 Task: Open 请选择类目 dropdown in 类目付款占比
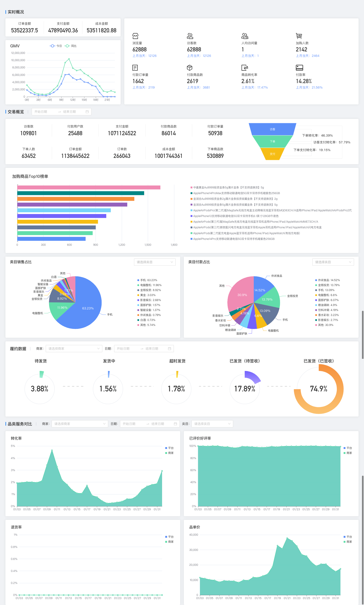coord(333,262)
